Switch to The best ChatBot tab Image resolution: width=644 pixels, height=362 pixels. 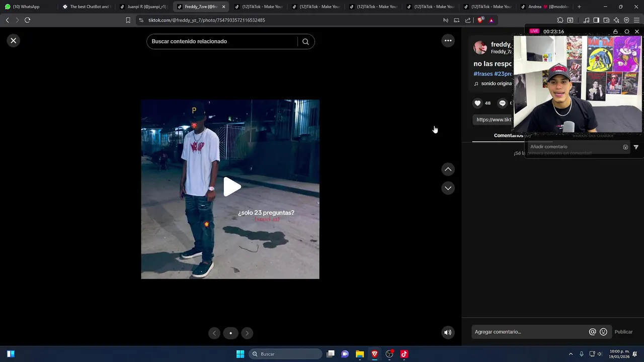[x=87, y=7]
